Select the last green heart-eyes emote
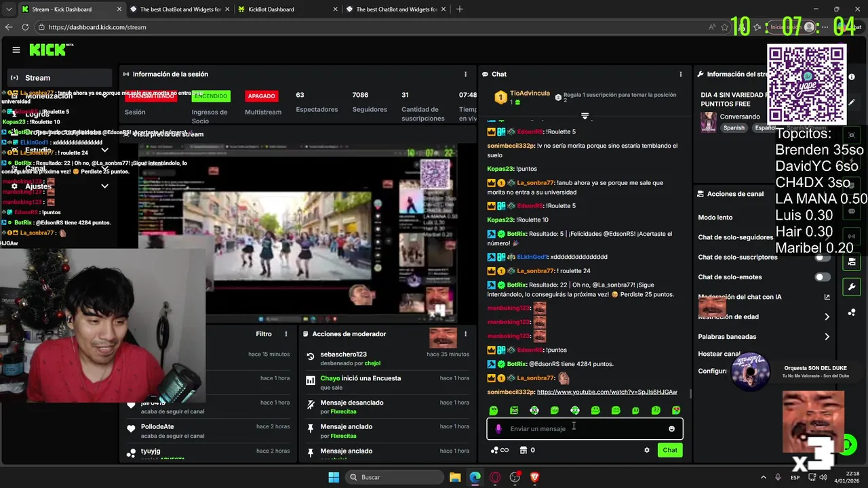868x488 pixels. pyautogui.click(x=676, y=410)
